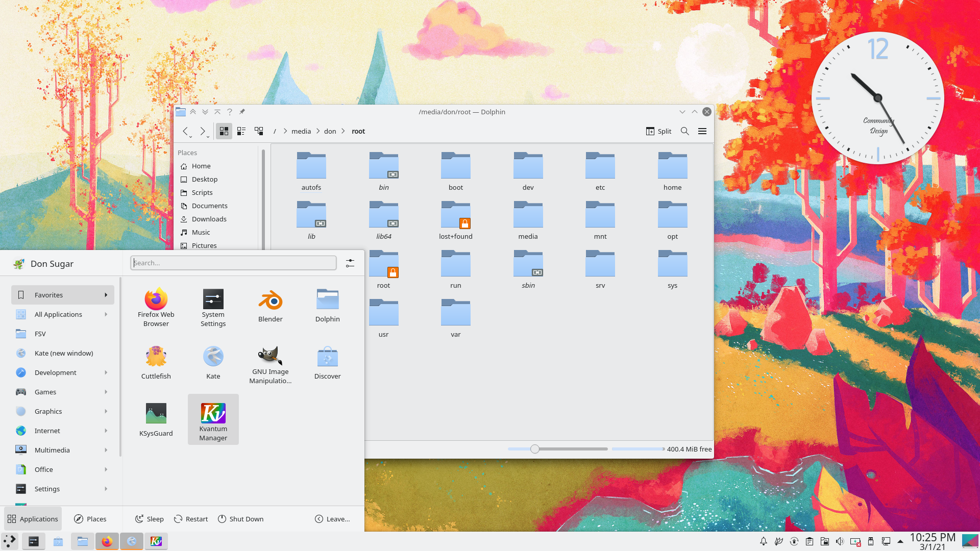The width and height of the screenshot is (980, 551).
Task: Open Dolphin window menu folder icon
Action: [181, 112]
